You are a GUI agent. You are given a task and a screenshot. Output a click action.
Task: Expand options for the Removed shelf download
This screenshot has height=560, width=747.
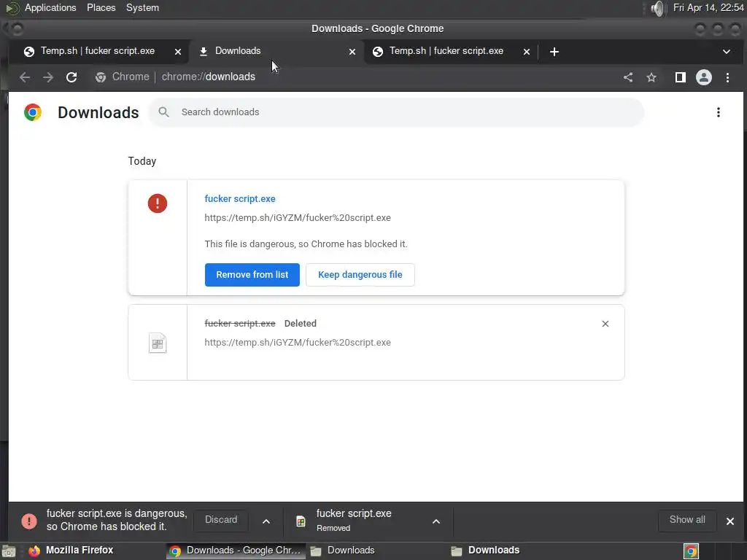point(436,521)
